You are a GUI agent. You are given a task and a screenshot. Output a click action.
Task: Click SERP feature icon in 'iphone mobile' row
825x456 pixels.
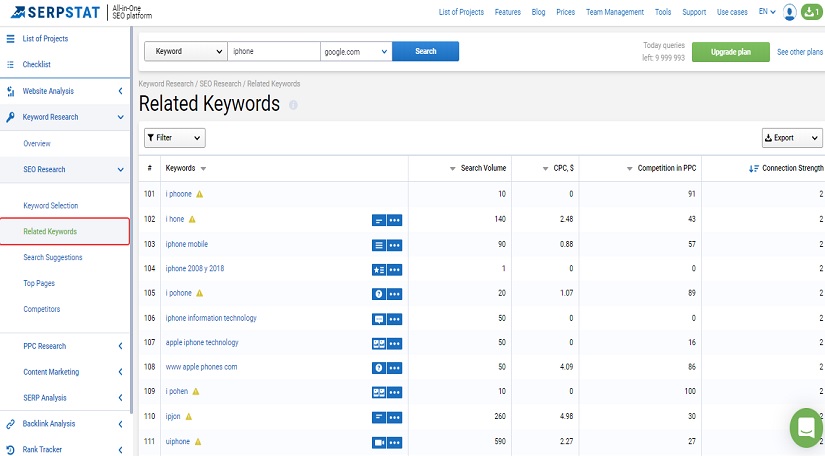coord(379,245)
